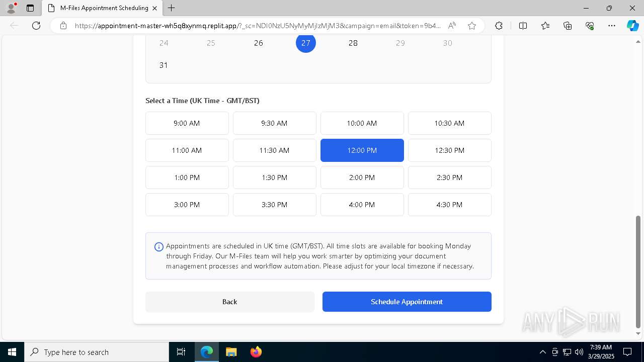Go back to the previous page
The image size is (644, 362).
pyautogui.click(x=14, y=26)
